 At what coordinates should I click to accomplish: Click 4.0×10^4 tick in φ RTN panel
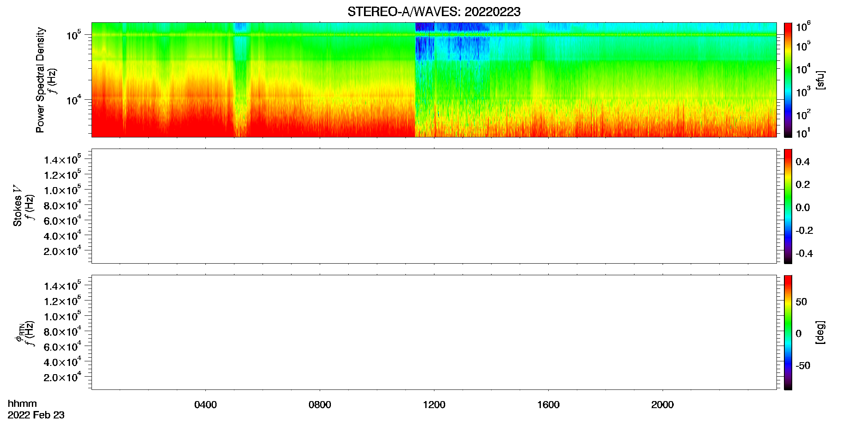[x=63, y=362]
